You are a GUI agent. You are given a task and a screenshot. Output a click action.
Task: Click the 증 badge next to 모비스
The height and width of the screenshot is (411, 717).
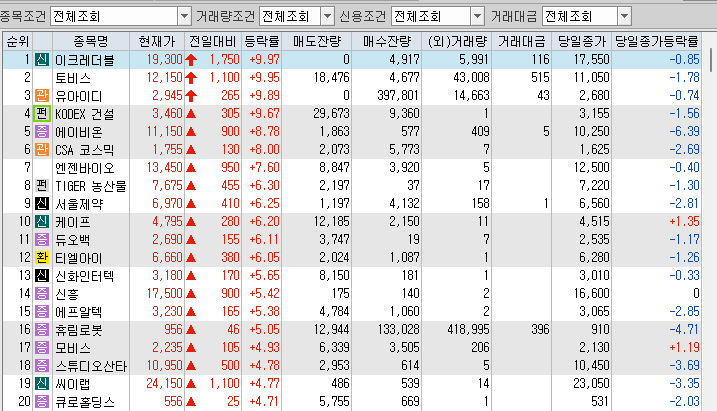(x=42, y=347)
